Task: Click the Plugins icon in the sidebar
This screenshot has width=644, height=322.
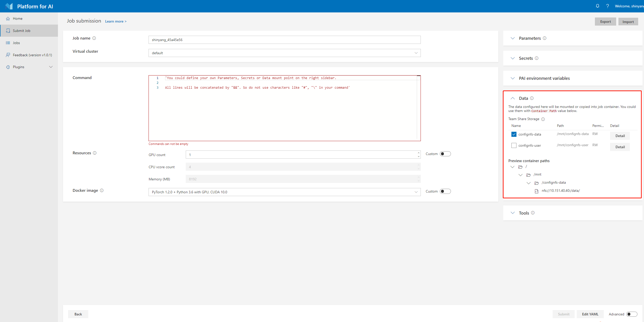Action: (x=8, y=67)
